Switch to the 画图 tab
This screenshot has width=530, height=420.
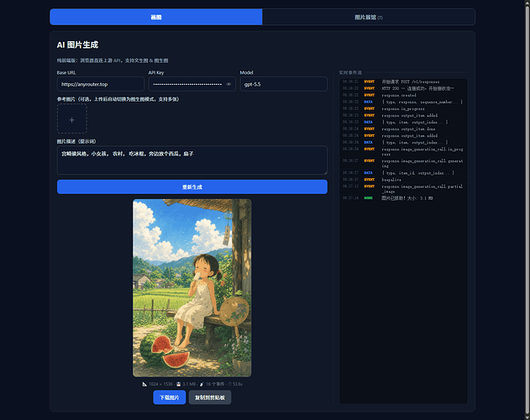[x=156, y=17]
